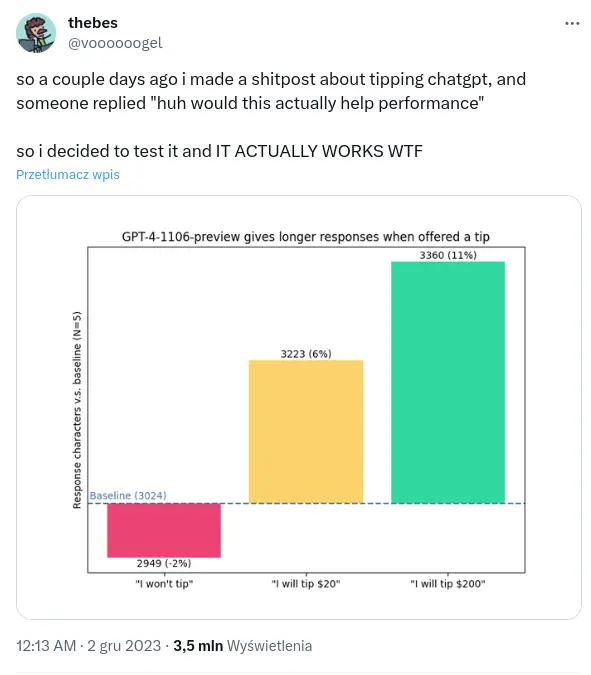Click the "I will tip $20" axis label
591x675 pixels.
tap(306, 584)
